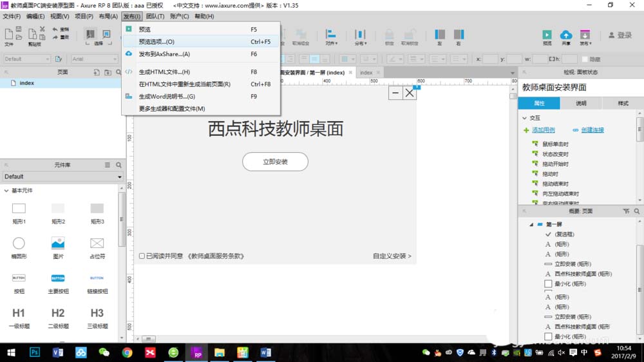Viewport: 644px width, 362px height.
Task: Click the Redo arrow icon
Action: 55,37
